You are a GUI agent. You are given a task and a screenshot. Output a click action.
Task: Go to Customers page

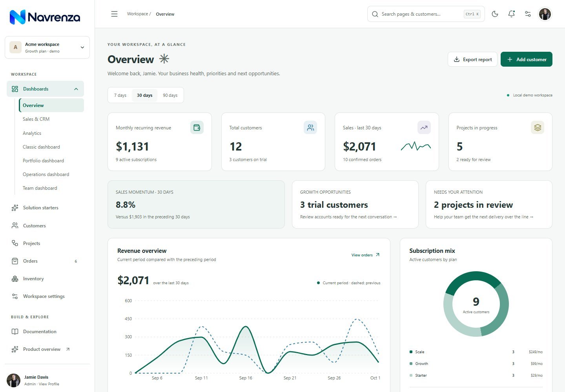pyautogui.click(x=45, y=226)
